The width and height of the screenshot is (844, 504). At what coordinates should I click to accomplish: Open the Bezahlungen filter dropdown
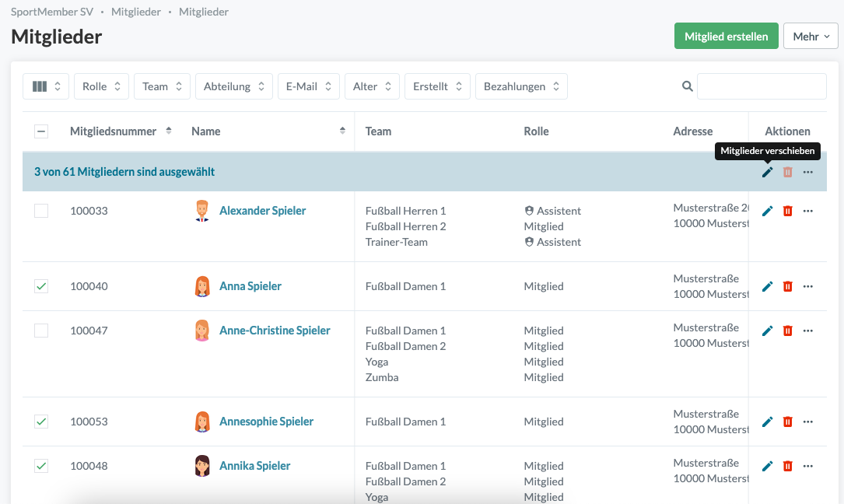point(520,86)
